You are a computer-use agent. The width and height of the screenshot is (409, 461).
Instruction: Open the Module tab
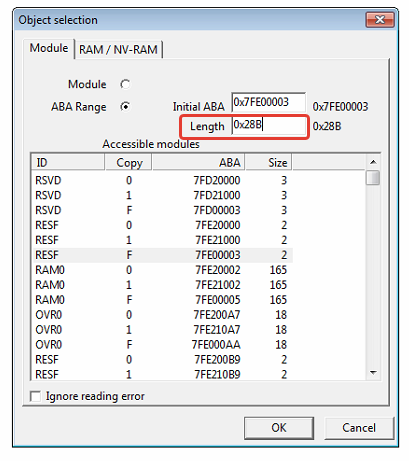tap(49, 48)
